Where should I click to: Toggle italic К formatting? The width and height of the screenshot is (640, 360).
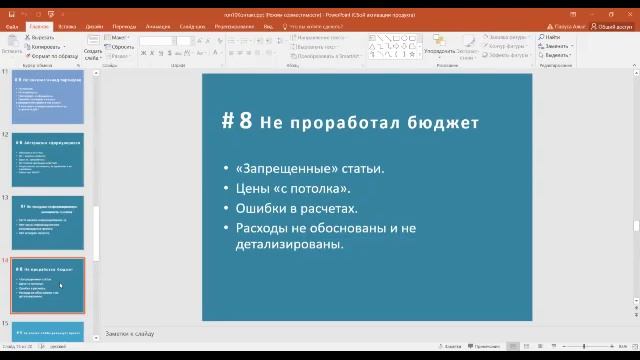152,53
